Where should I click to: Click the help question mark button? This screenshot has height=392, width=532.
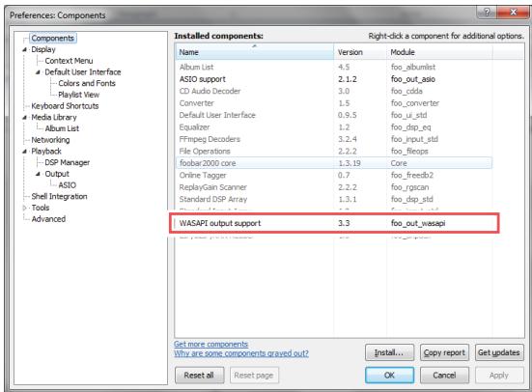487,13
